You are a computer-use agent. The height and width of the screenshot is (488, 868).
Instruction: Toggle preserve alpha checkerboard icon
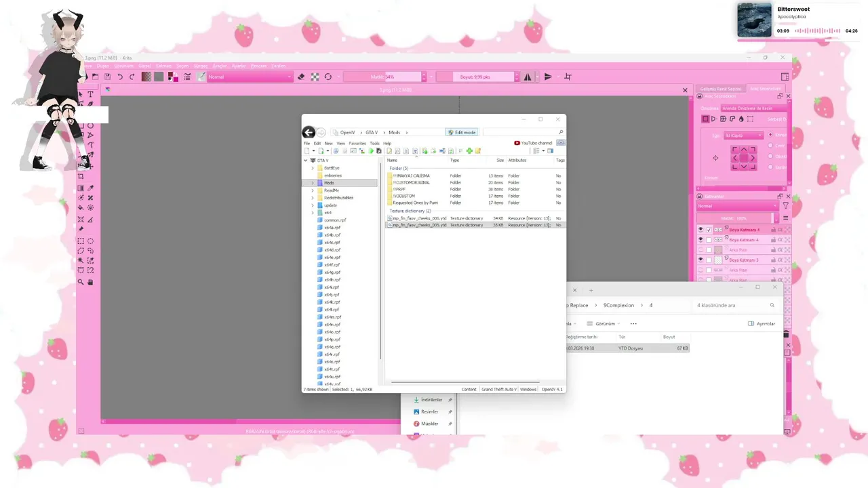315,77
